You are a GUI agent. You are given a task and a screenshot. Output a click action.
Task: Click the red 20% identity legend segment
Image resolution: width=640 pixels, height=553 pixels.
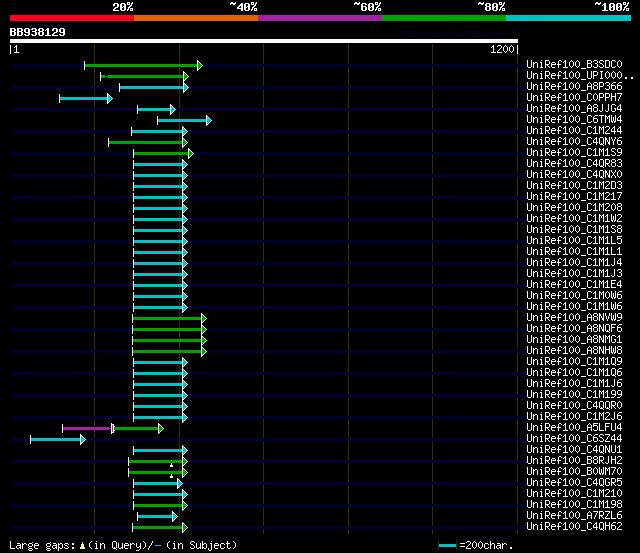(x=72, y=18)
